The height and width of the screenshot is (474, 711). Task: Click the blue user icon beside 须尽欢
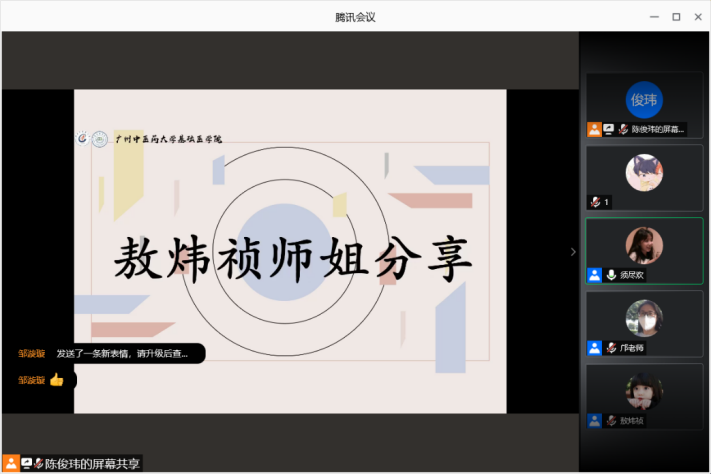coord(595,274)
